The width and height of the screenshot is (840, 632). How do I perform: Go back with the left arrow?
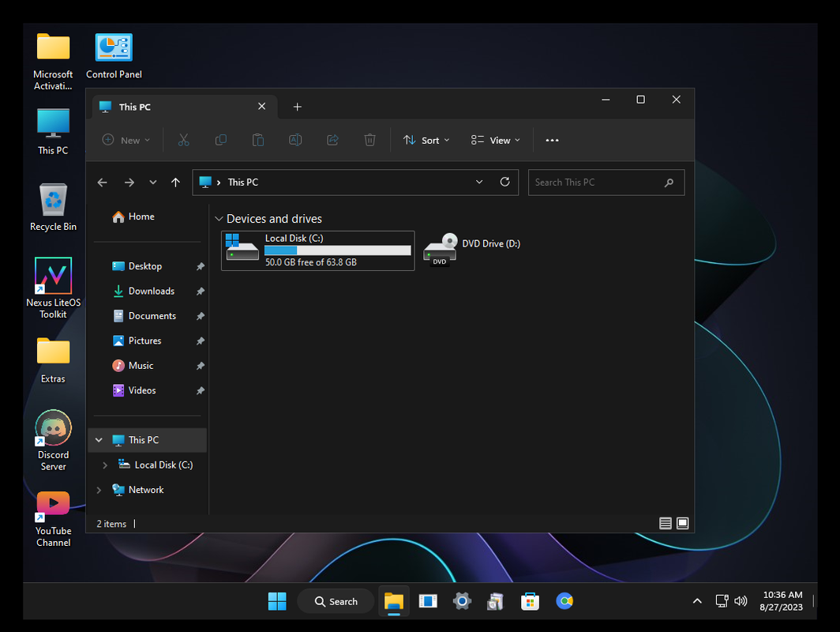coord(103,182)
